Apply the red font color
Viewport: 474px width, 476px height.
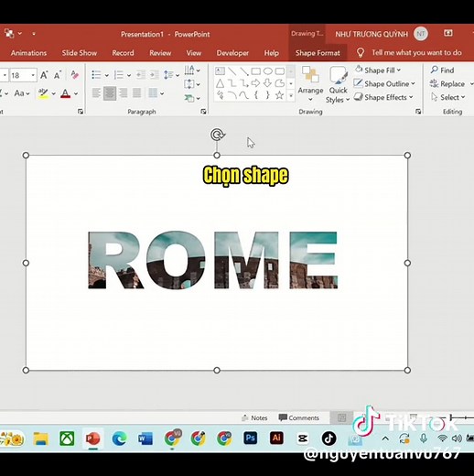click(x=65, y=93)
